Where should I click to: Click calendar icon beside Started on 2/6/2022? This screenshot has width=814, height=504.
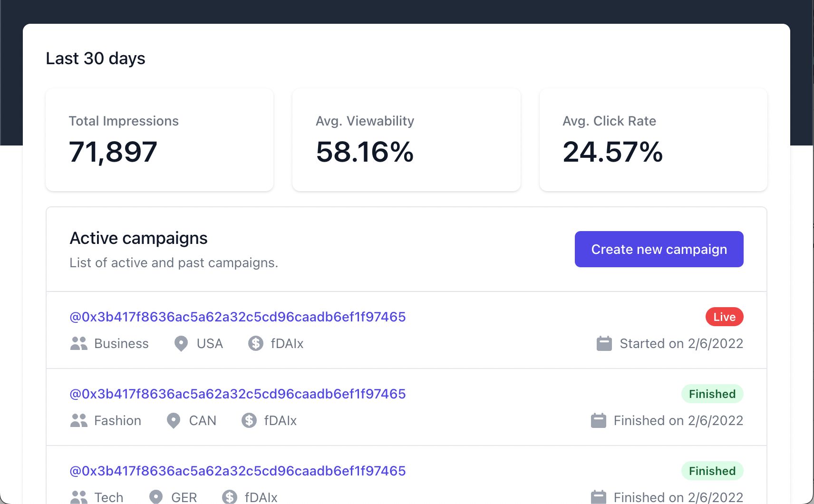coord(604,343)
